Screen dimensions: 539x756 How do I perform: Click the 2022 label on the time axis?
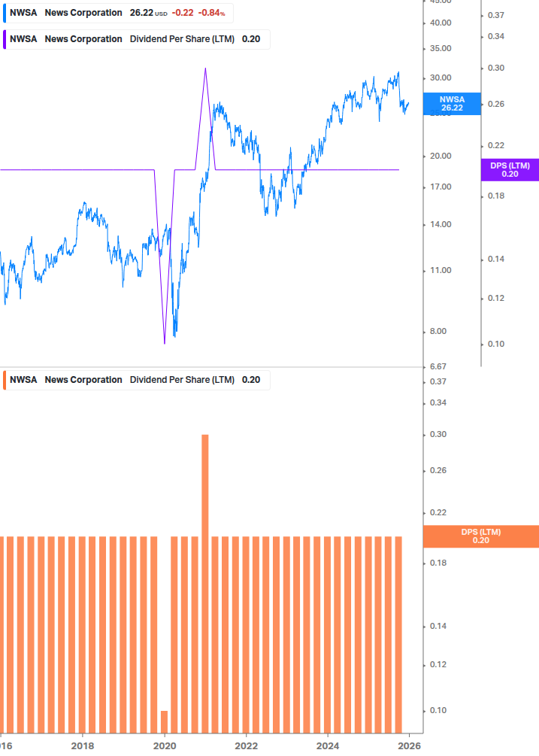(246, 746)
